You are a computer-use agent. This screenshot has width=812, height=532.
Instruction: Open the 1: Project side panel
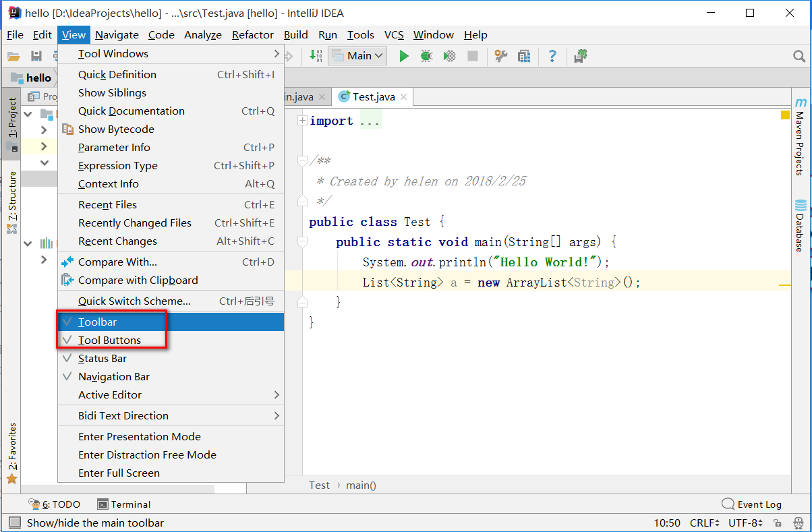click(x=11, y=124)
